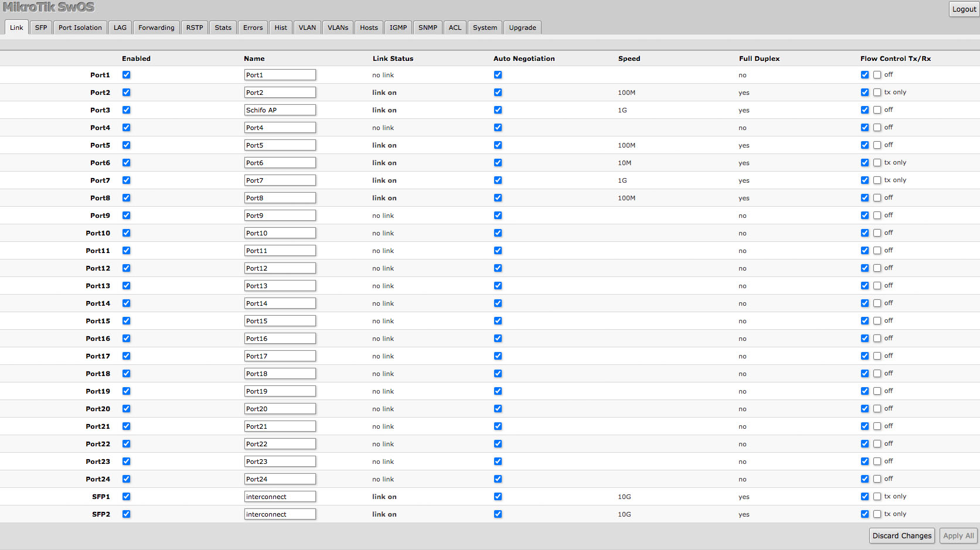This screenshot has width=980, height=550.
Task: Edit SFP1 interconnect name field
Action: [280, 497]
